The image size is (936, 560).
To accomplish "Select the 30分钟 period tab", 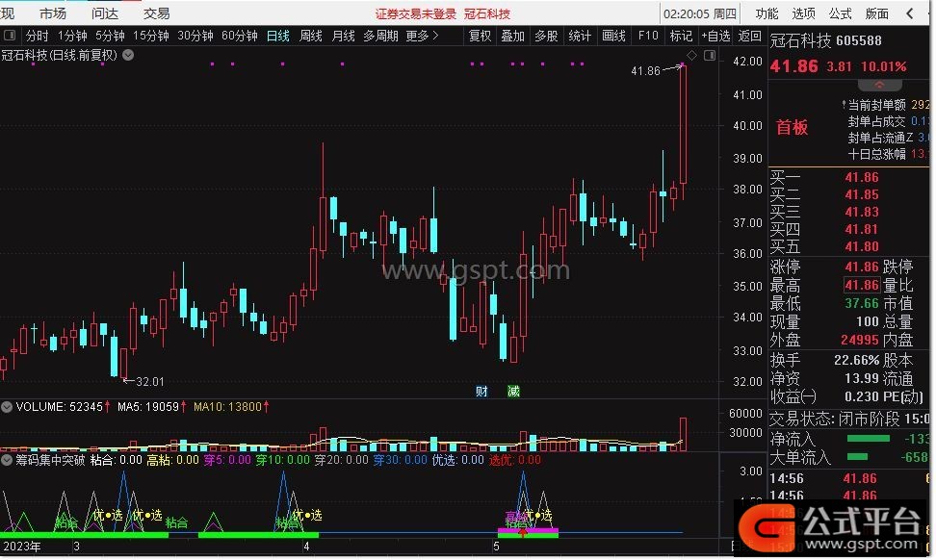I will (x=195, y=36).
